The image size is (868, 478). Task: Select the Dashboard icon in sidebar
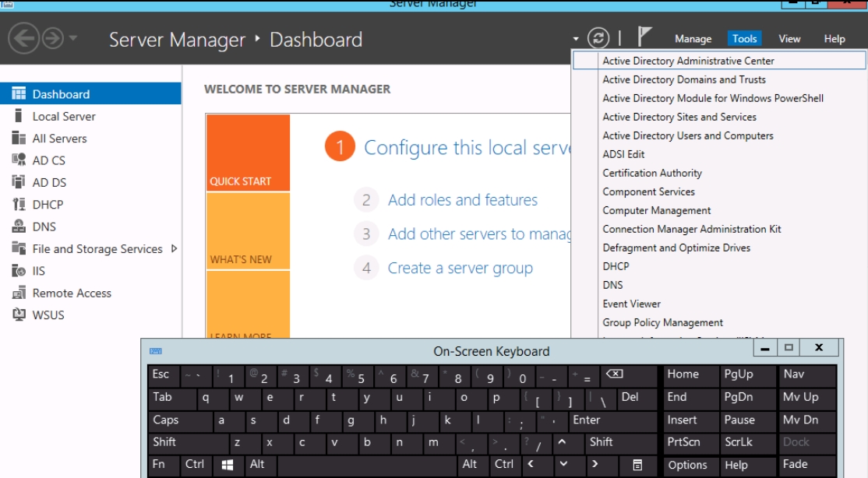[x=19, y=93]
